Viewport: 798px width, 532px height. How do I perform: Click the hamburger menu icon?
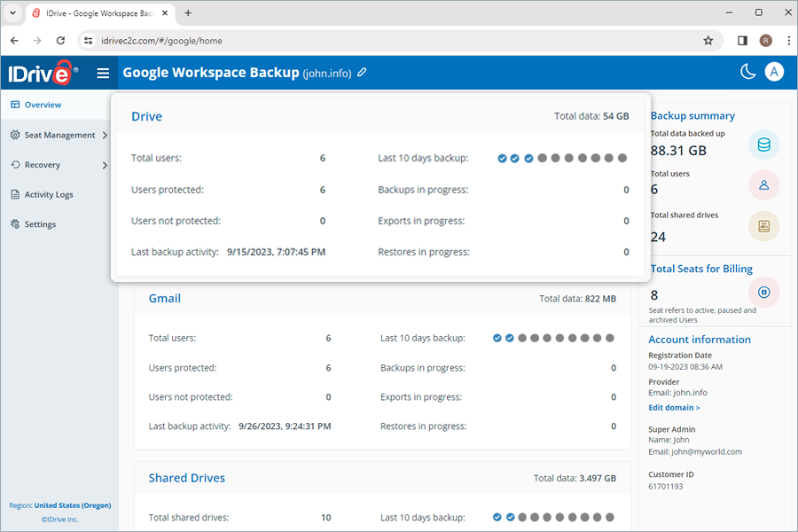click(104, 73)
